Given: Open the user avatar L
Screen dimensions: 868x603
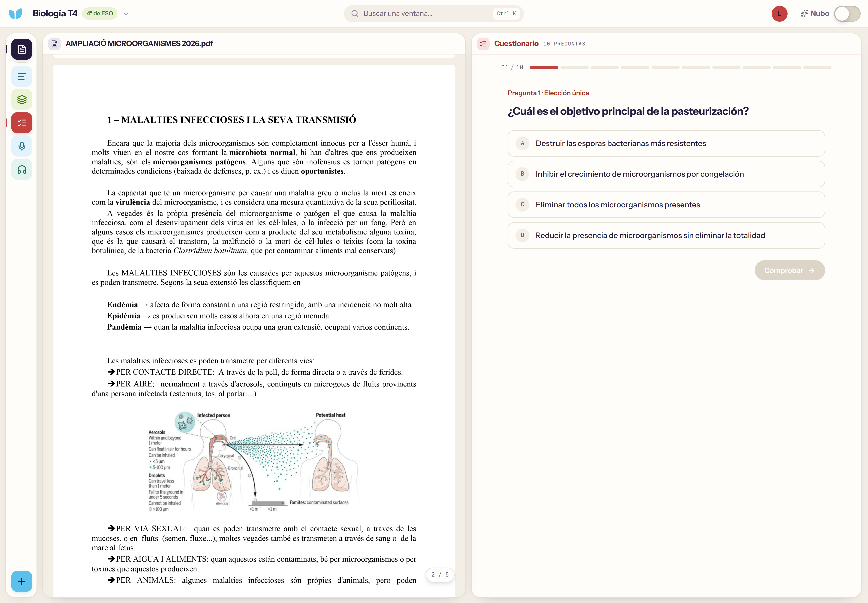Looking at the screenshot, I should click(x=780, y=14).
